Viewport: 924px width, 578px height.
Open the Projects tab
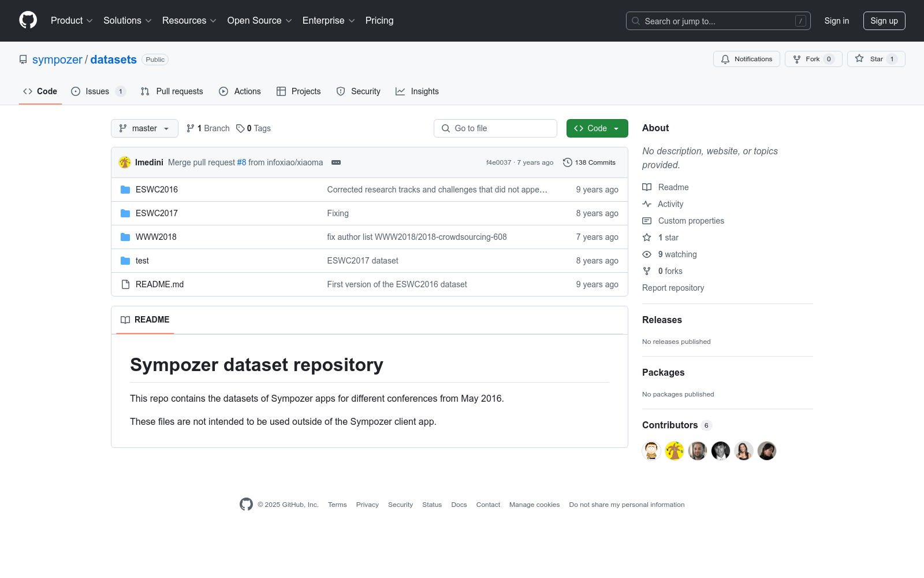(299, 91)
